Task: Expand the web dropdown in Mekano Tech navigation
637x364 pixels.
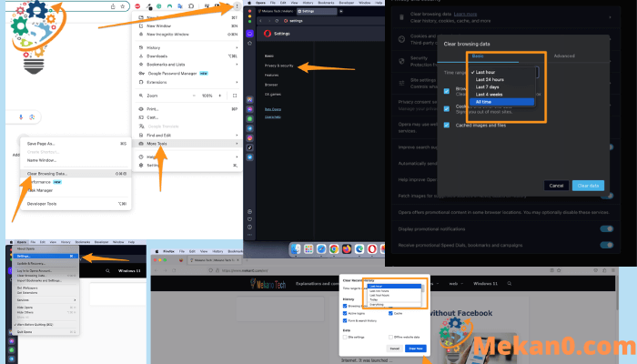Action: [x=455, y=284]
